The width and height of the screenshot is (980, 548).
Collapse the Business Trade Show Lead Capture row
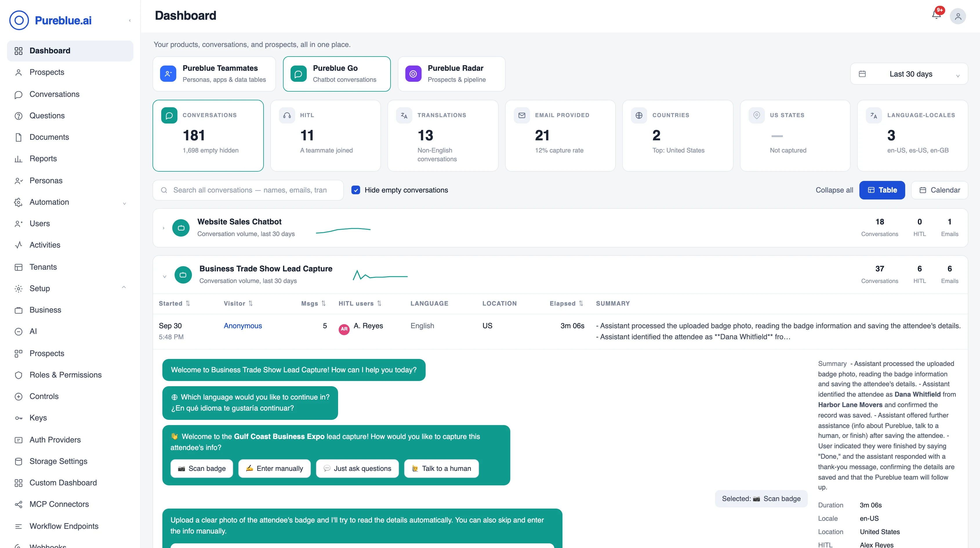coord(164,276)
